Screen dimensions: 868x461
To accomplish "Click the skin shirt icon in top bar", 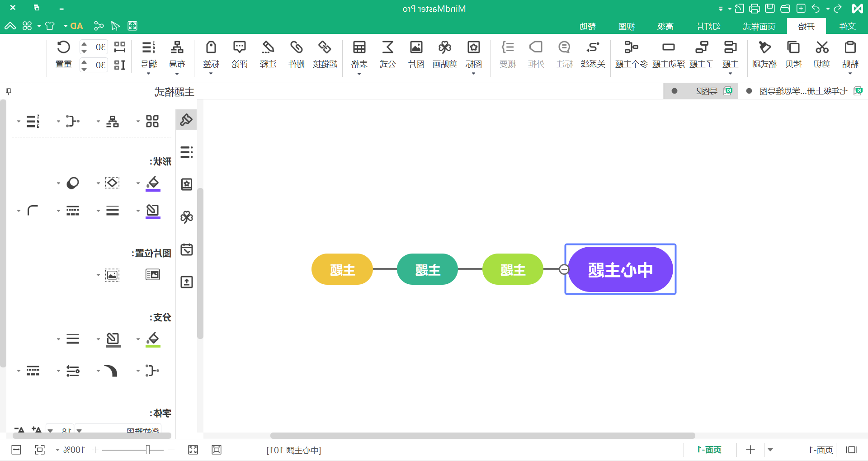I will tap(49, 26).
